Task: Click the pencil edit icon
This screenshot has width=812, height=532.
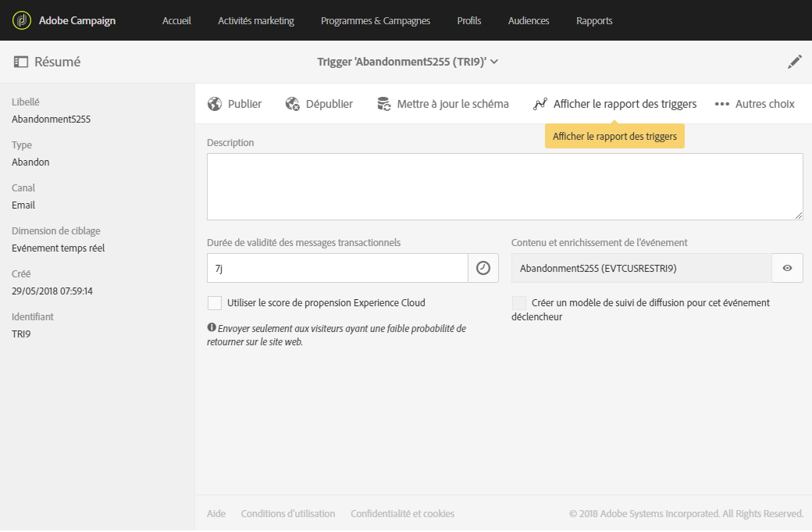Action: (795, 62)
